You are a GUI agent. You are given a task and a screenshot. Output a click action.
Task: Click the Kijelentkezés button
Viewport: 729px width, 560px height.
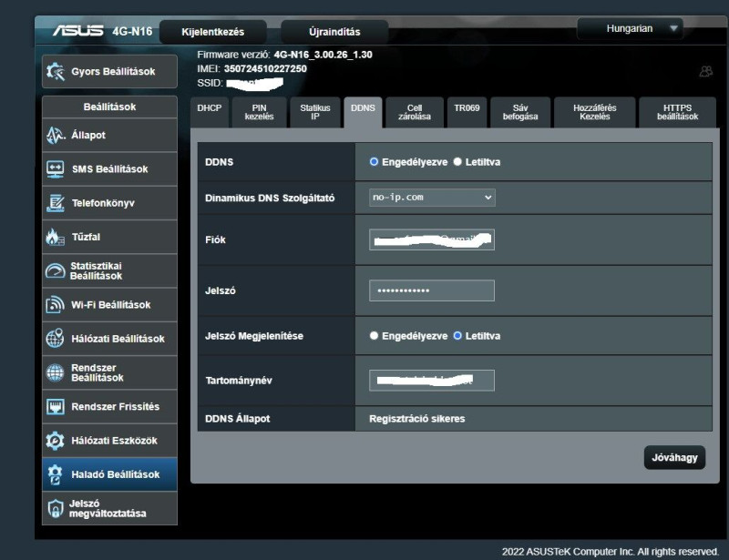click(x=213, y=32)
